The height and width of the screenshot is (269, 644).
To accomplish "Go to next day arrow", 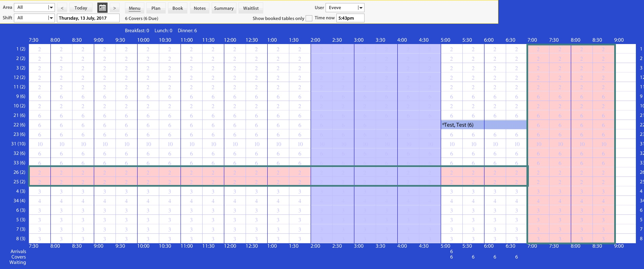I will click(x=115, y=8).
